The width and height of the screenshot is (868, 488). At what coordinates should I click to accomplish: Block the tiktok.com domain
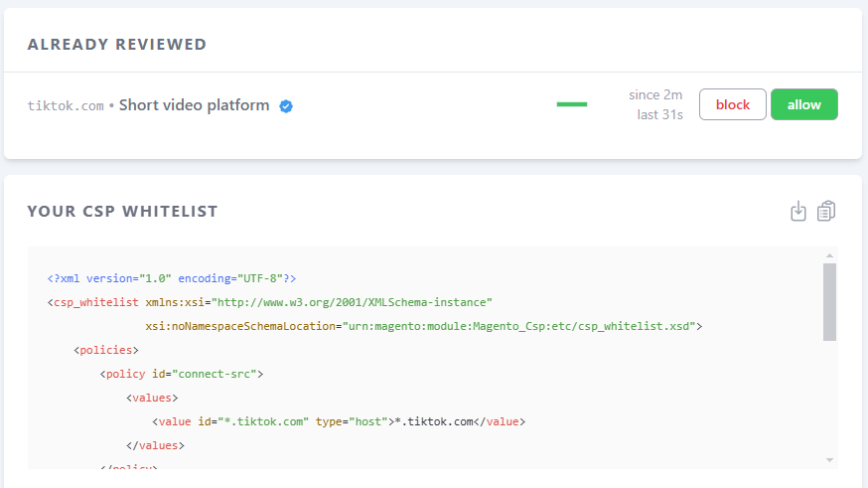[732, 104]
